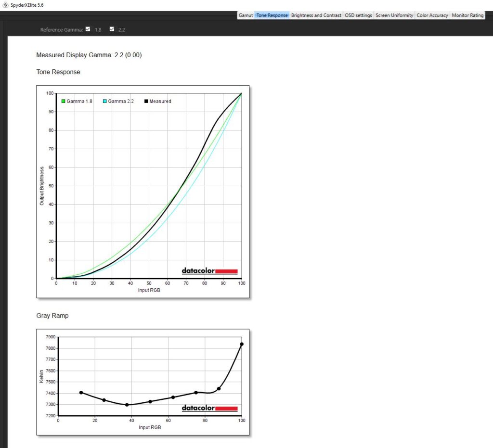Select the Tone Response tab
Viewport: 493px width, 448px height.
coord(272,15)
